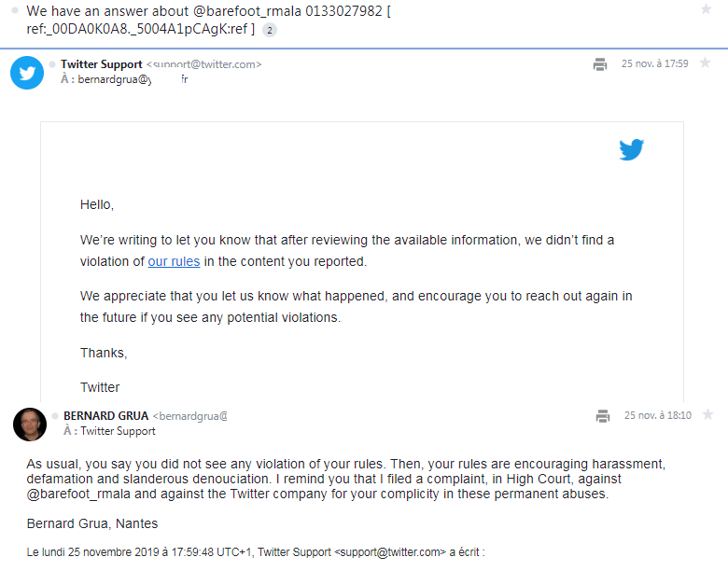
Task: Toggle unread dot beside BERNARD GRUA name
Action: click(x=55, y=416)
